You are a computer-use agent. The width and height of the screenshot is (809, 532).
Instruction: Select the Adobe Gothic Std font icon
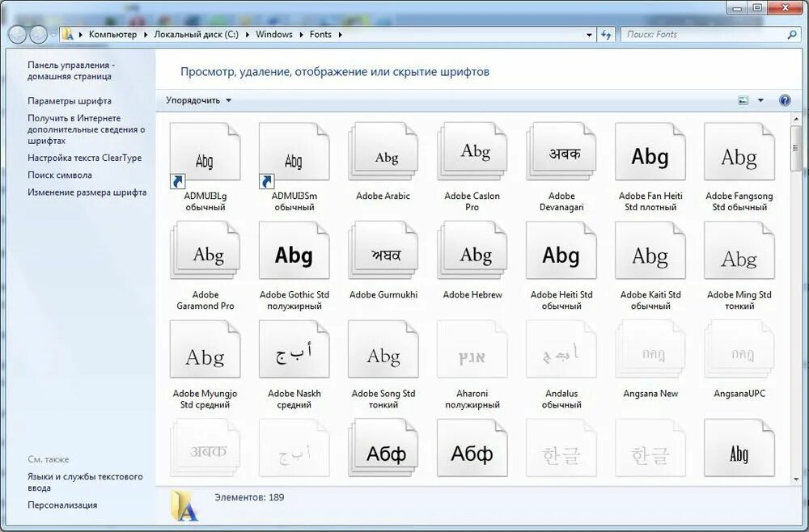tap(294, 251)
